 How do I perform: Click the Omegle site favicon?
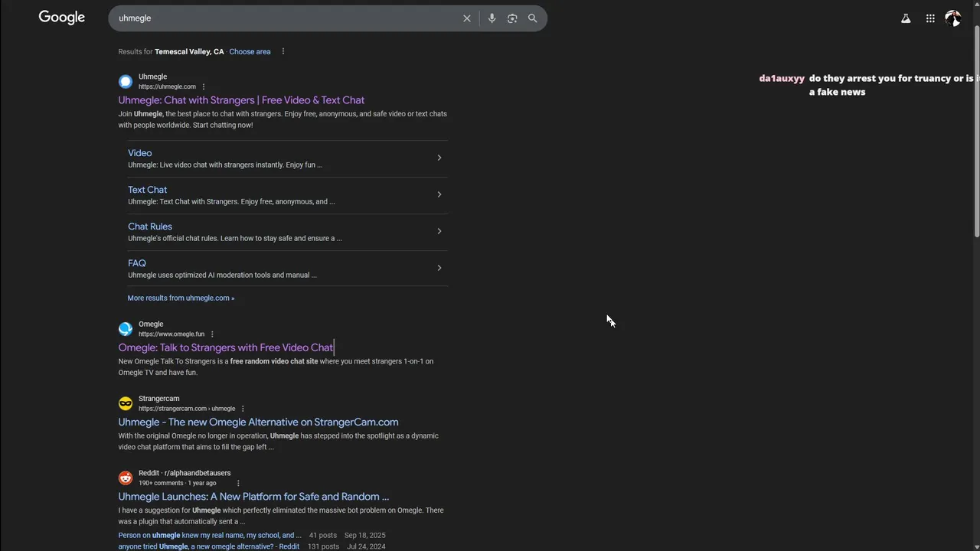click(126, 329)
